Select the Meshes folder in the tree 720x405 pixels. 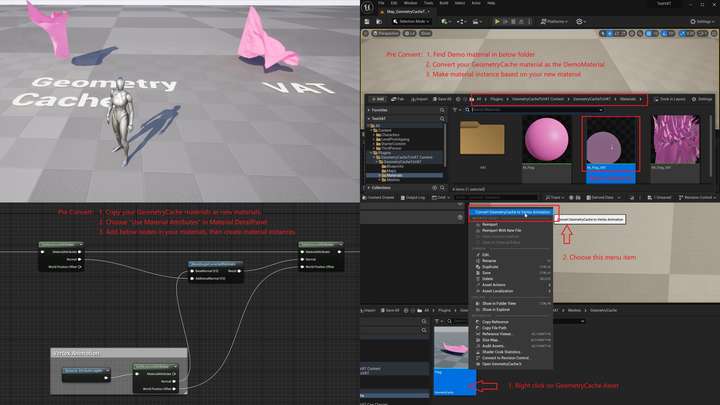point(393,180)
